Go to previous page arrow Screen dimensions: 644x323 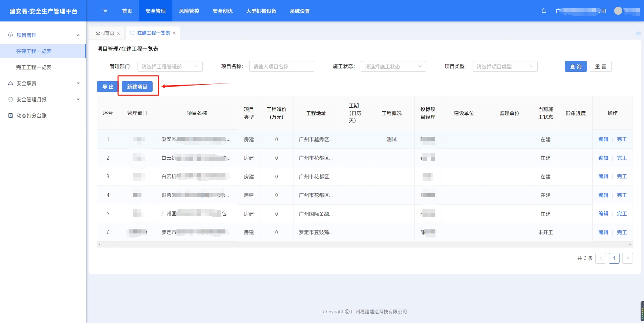click(x=600, y=258)
